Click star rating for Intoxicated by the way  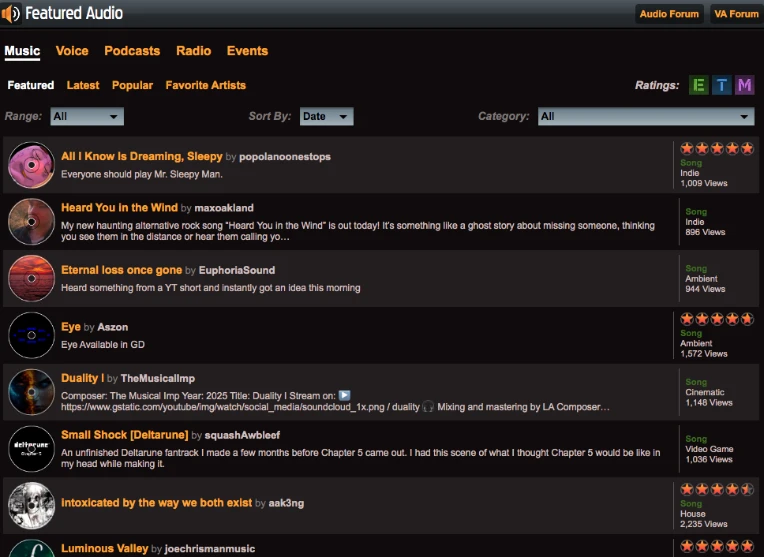tap(717, 489)
